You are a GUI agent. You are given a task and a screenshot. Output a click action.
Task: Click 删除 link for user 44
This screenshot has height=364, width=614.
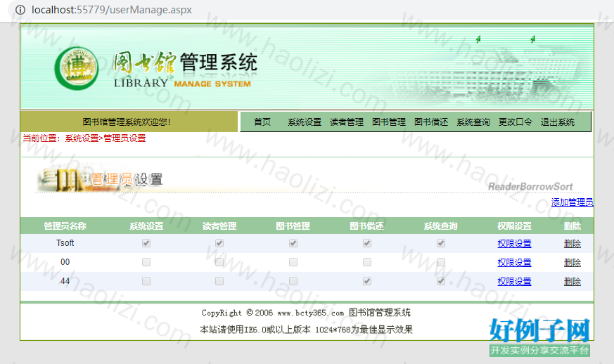(572, 281)
